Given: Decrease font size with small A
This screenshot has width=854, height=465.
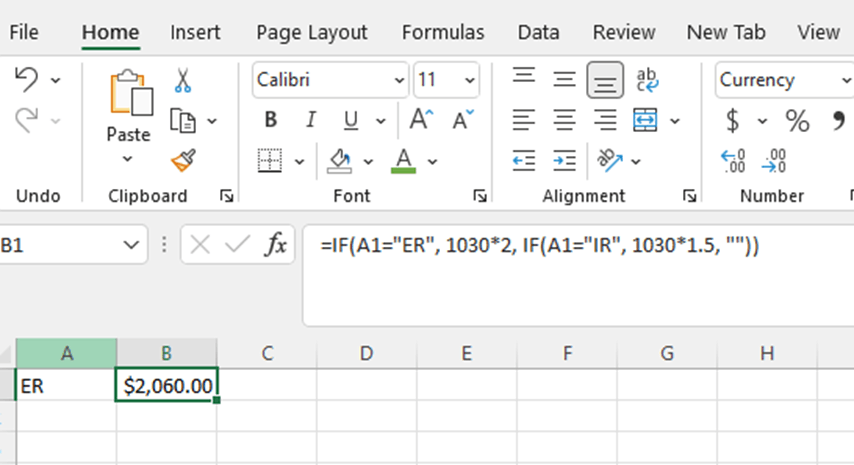Looking at the screenshot, I should [x=462, y=119].
